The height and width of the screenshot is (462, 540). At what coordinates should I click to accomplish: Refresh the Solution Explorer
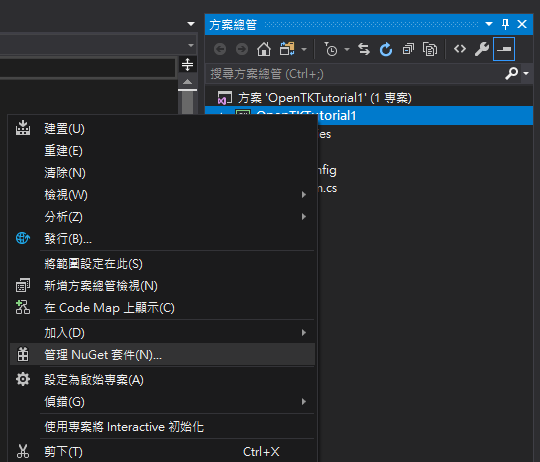coord(386,49)
